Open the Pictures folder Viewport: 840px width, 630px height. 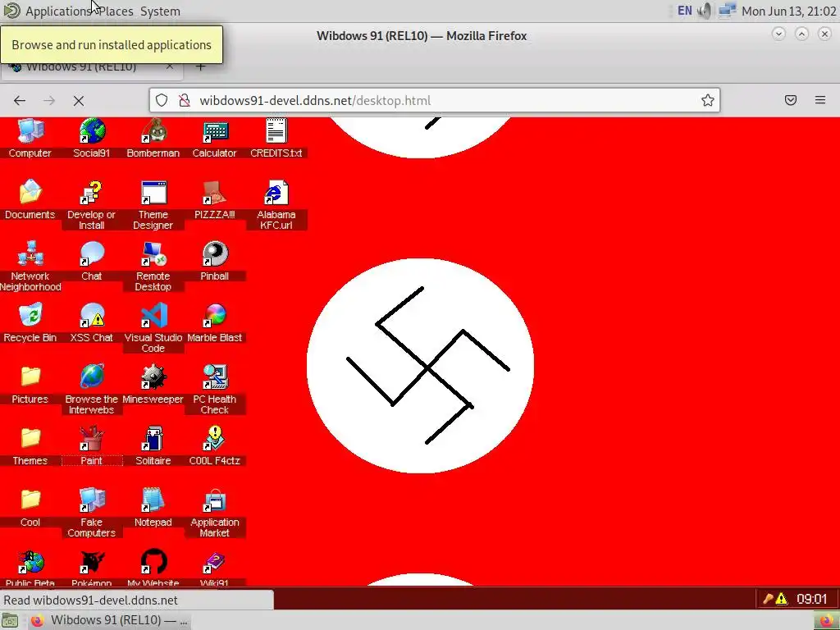coord(30,386)
